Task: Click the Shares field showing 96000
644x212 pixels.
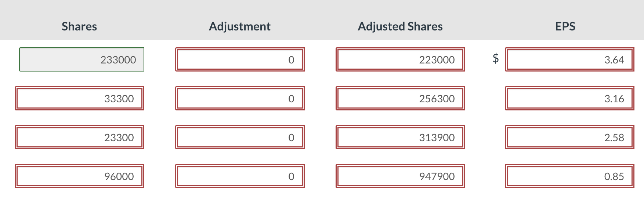Action: (79, 176)
